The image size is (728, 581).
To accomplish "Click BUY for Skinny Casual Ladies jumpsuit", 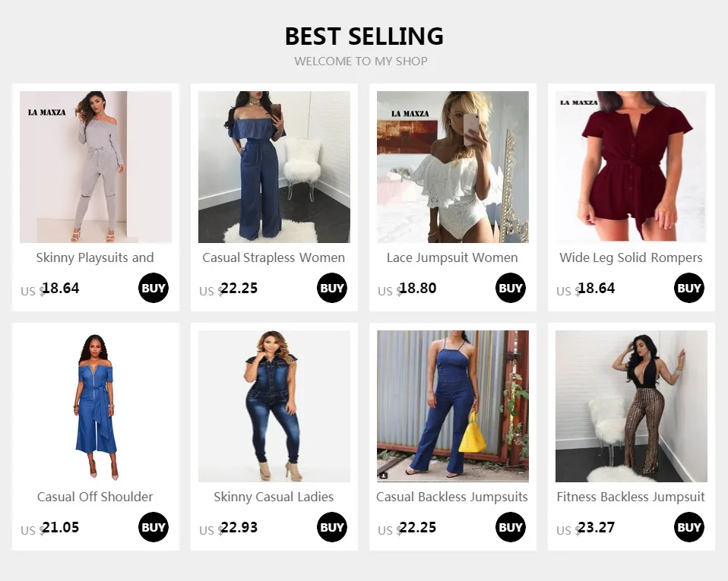I will point(332,527).
